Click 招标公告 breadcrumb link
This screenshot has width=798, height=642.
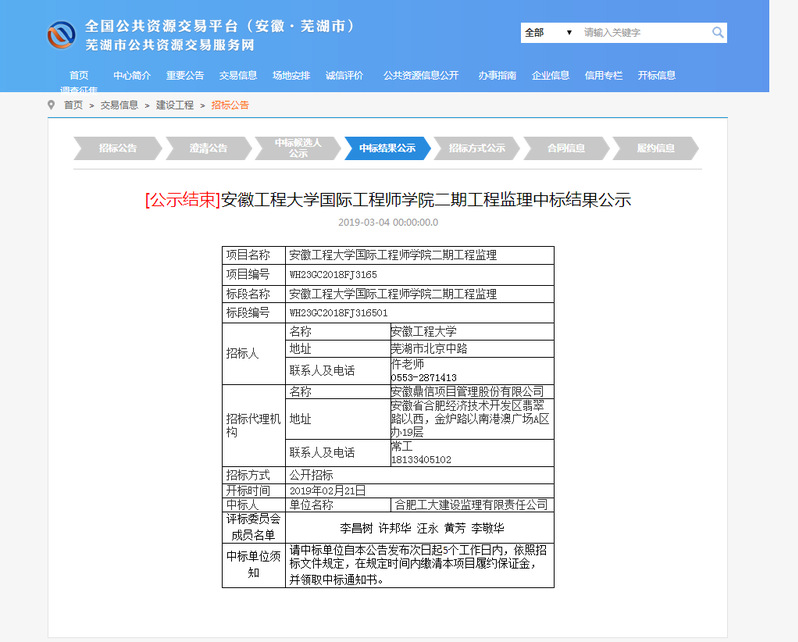coord(230,105)
